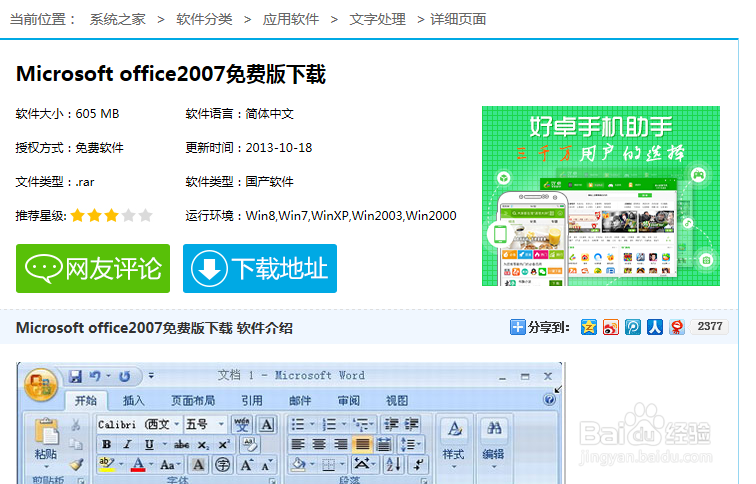This screenshot has height=484, width=756.
Task: Switch to the 引用 ribbon tab
Action: (252, 401)
